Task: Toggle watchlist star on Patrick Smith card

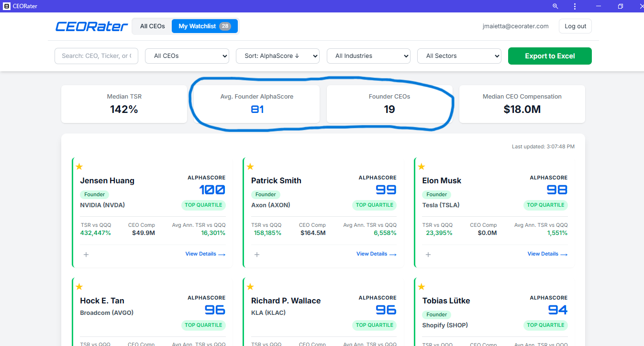Action: [250, 167]
